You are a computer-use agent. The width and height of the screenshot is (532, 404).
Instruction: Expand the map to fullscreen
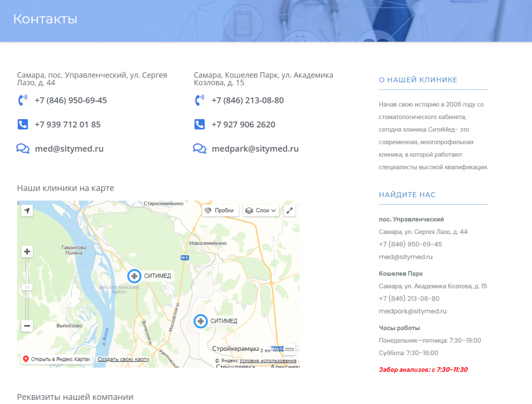289,211
